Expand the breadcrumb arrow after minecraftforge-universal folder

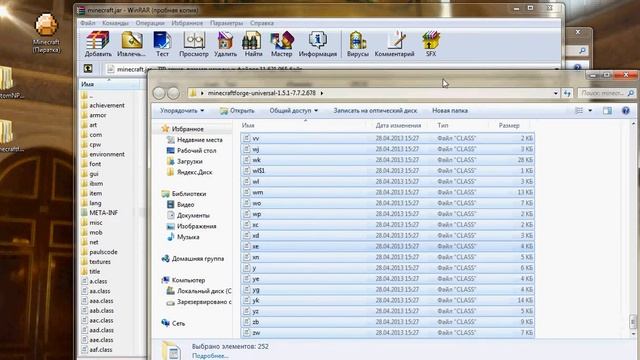[322, 93]
